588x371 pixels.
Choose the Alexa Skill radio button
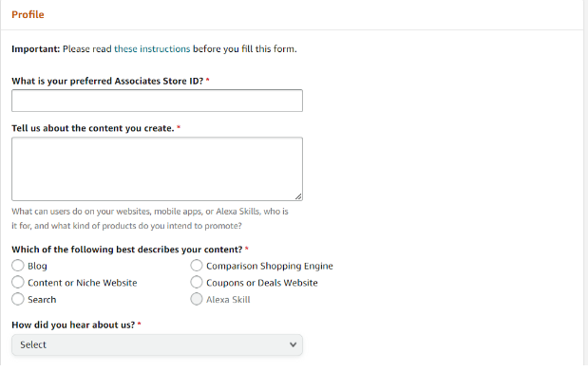coord(196,299)
